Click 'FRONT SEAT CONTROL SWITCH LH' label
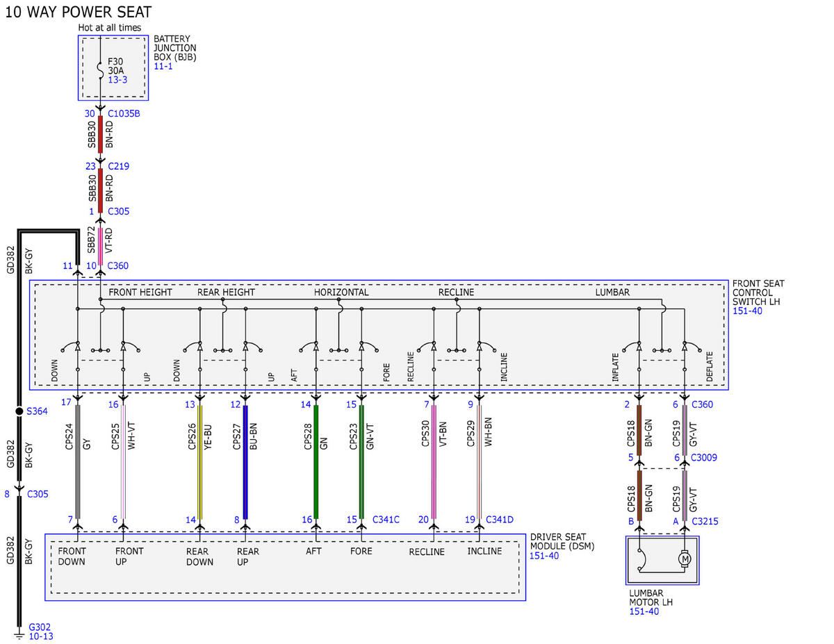This screenshot has height=644, width=834. click(758, 292)
